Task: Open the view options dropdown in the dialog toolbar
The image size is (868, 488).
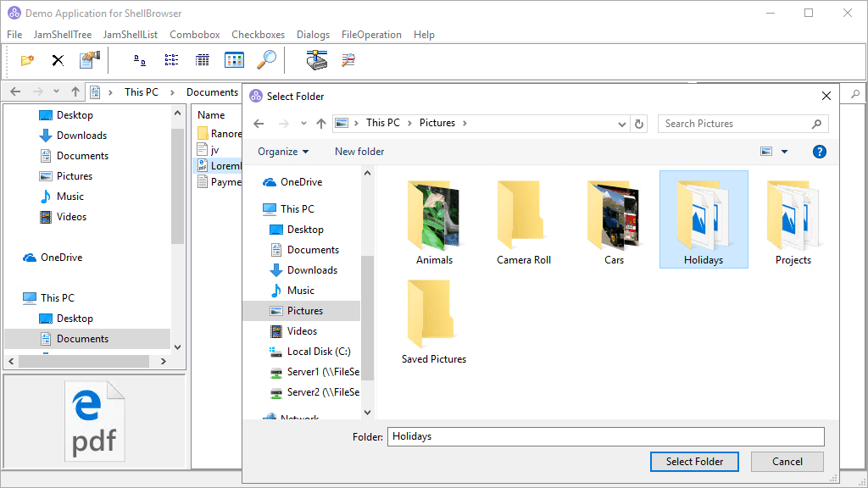Action: pyautogui.click(x=782, y=151)
